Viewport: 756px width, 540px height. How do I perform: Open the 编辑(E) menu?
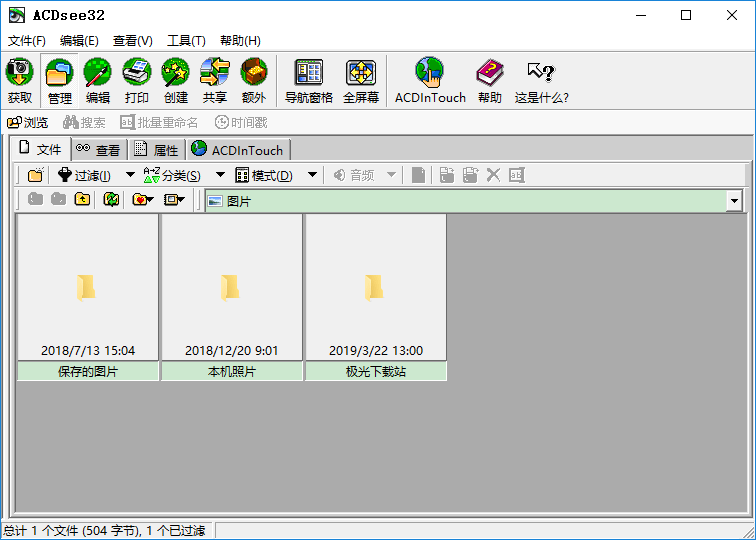point(80,41)
